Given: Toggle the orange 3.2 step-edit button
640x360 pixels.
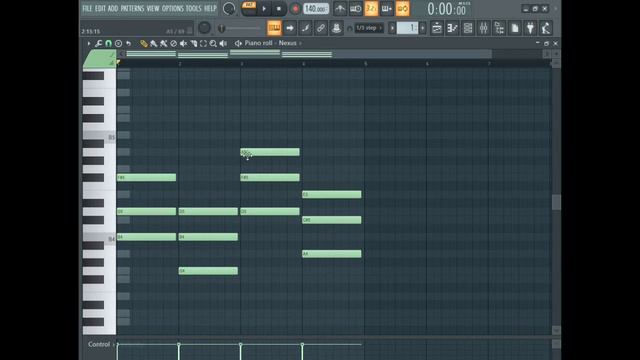Looking at the screenshot, I should [371, 9].
